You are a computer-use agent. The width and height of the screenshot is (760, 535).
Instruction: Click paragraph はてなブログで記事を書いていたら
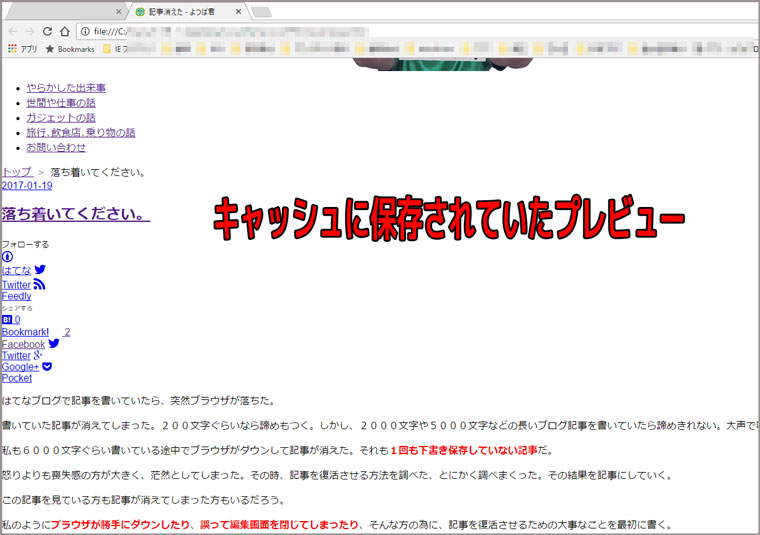140,401
